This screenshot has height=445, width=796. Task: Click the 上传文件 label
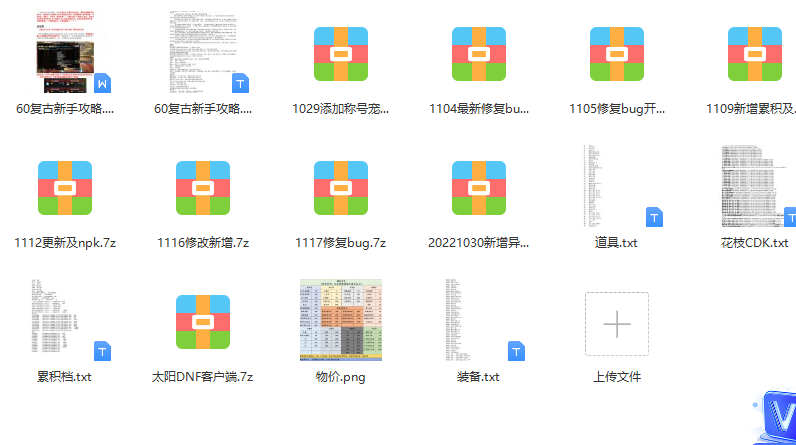(617, 377)
